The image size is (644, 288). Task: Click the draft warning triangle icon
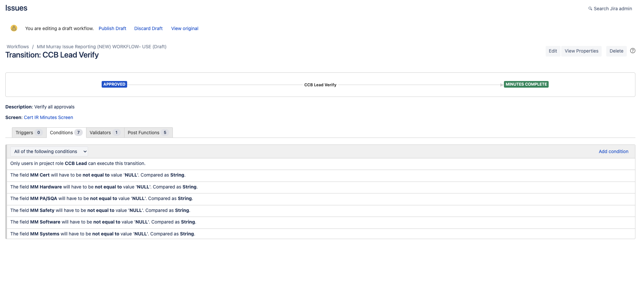[x=14, y=28]
